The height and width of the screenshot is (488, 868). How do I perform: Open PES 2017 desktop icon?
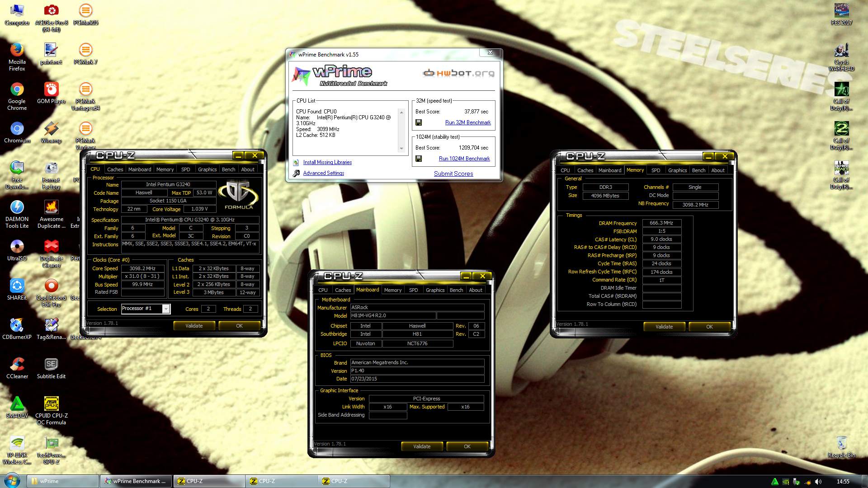click(x=841, y=14)
